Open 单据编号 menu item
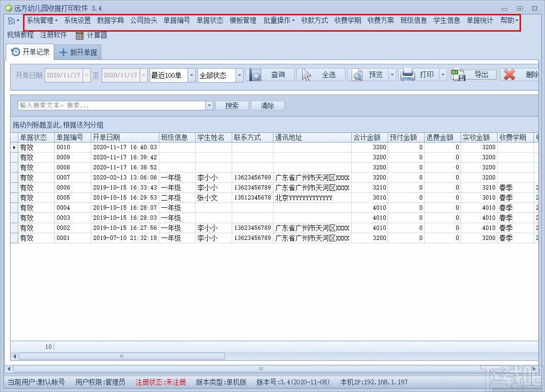The width and height of the screenshot is (545, 392). [177, 21]
